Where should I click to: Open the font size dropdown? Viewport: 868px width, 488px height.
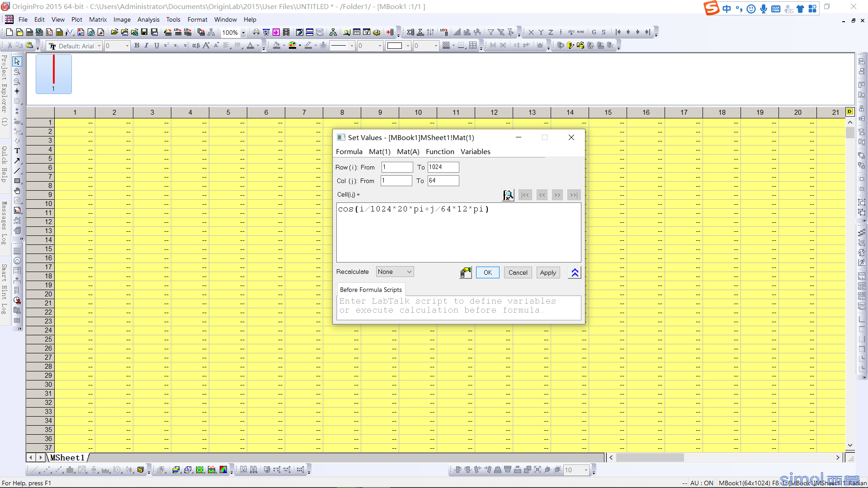coord(127,46)
